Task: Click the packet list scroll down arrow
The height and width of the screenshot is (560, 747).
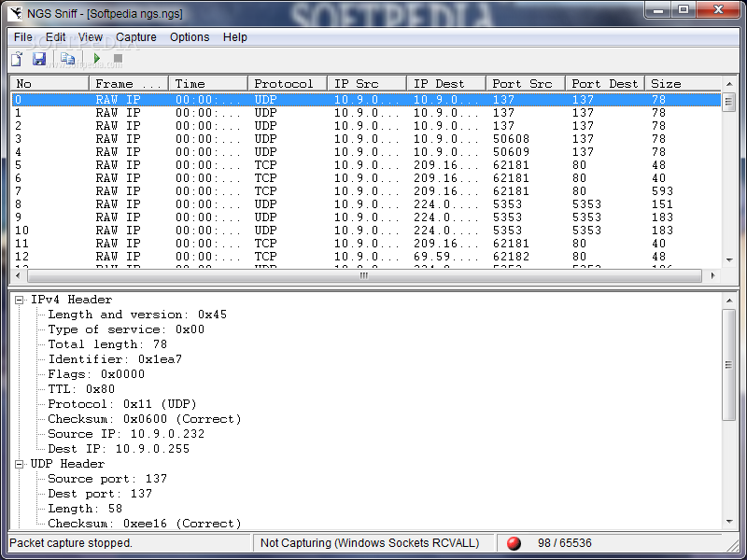Action: tap(729, 260)
